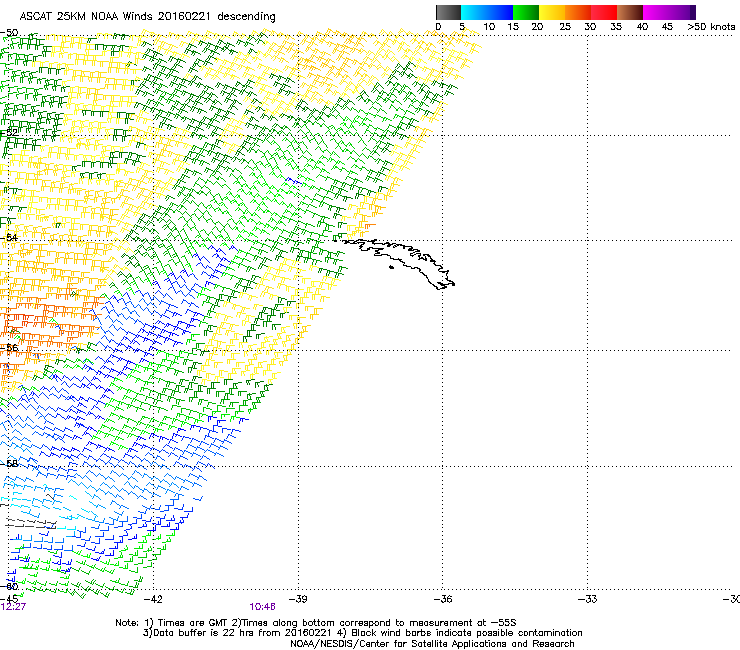Click the latitude label '-60'
Viewport: 740px width, 650px height.
[9, 587]
